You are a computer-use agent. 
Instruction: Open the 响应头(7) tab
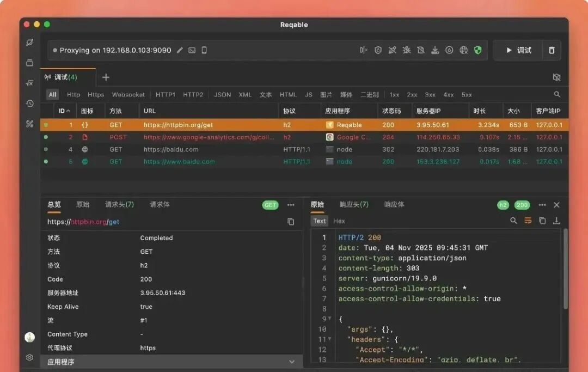pyautogui.click(x=354, y=205)
